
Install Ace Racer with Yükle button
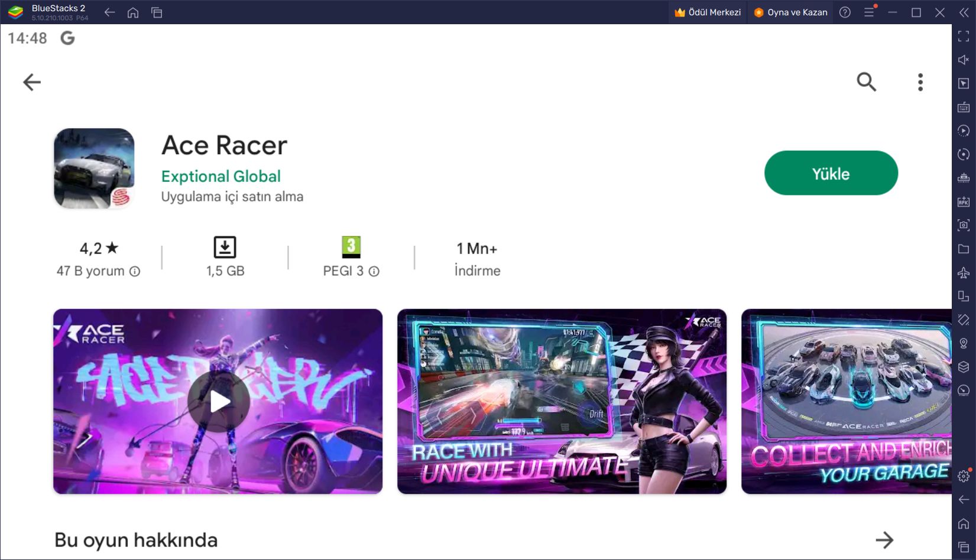coord(831,173)
